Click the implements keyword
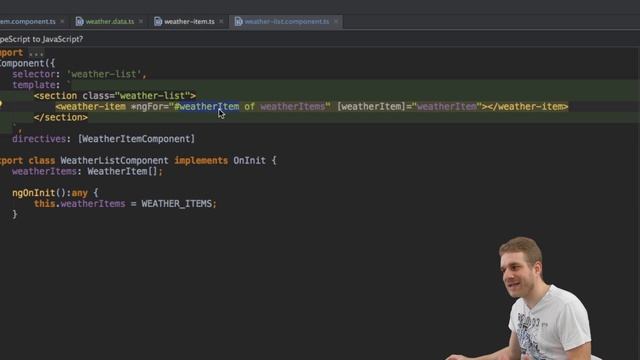640x360 pixels. point(201,161)
